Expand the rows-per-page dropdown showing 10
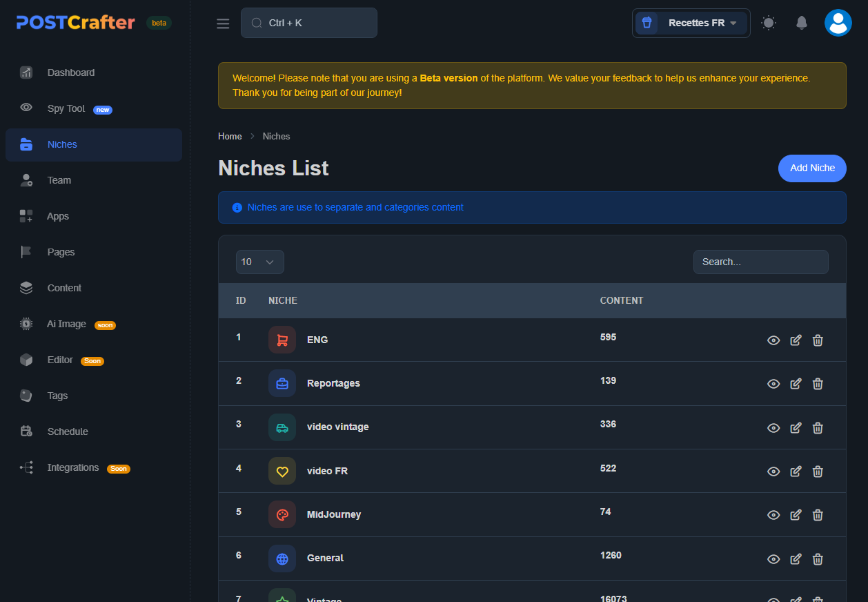Screen dimensions: 868x602 259,262
